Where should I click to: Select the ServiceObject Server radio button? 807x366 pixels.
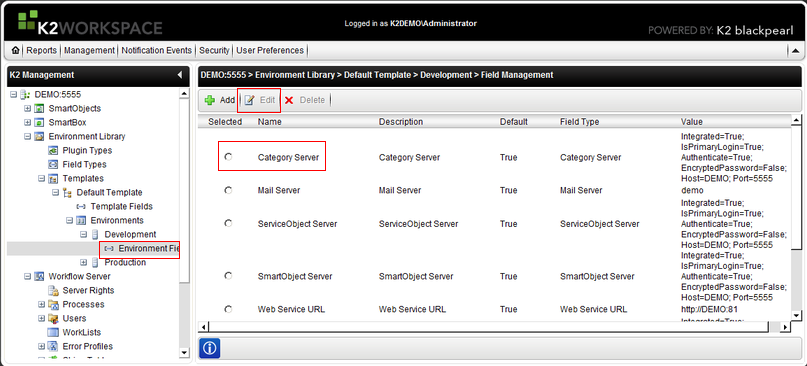click(x=228, y=223)
